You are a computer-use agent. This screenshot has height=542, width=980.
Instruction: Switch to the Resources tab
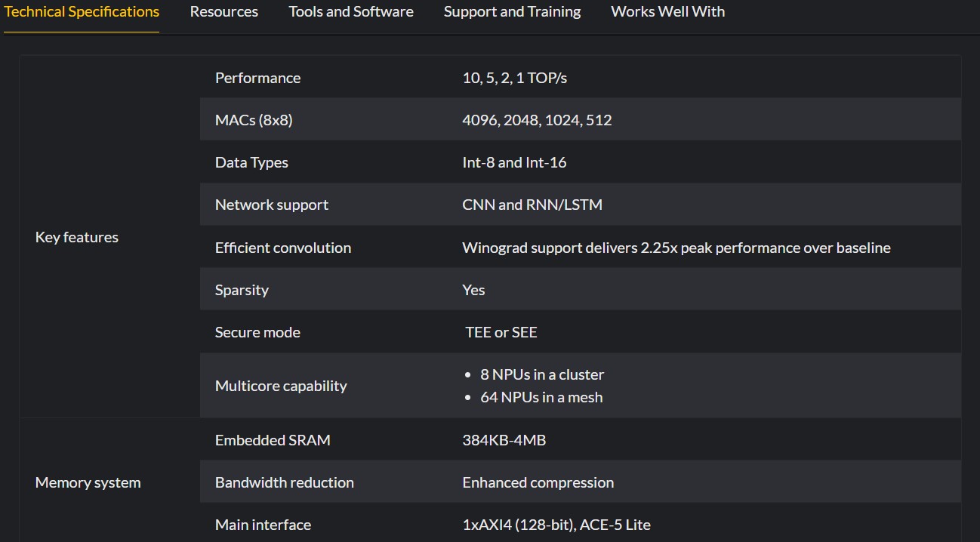tap(223, 12)
